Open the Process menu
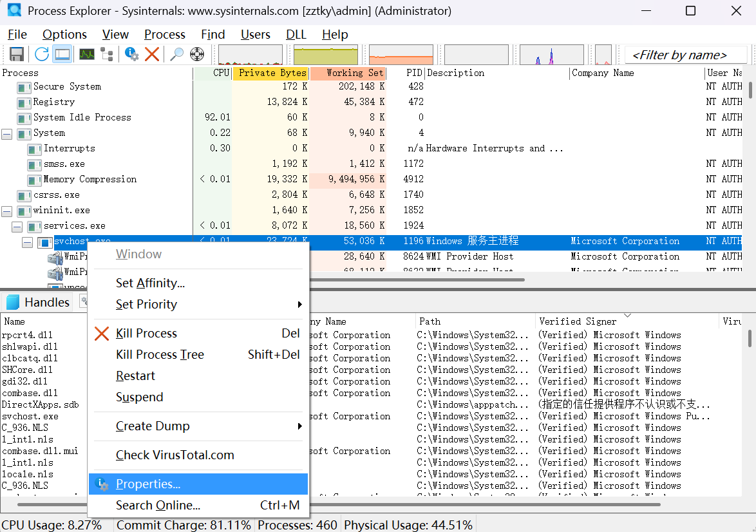 (164, 34)
